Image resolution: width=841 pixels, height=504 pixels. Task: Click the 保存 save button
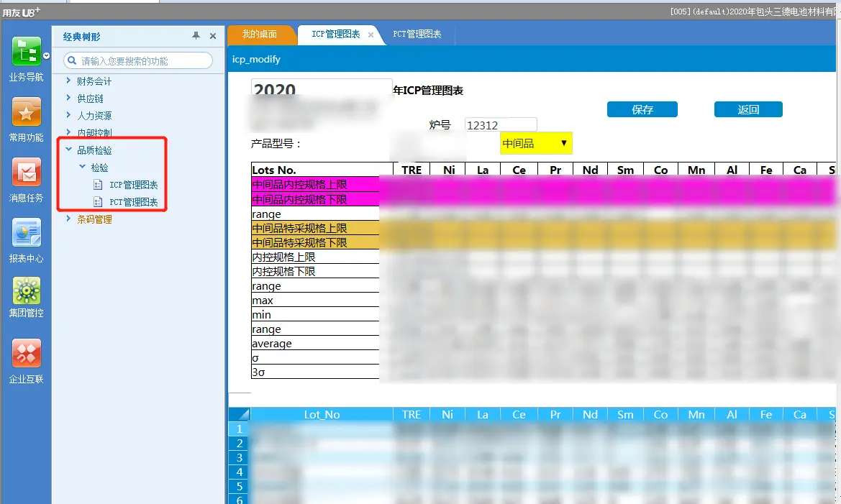tap(642, 110)
